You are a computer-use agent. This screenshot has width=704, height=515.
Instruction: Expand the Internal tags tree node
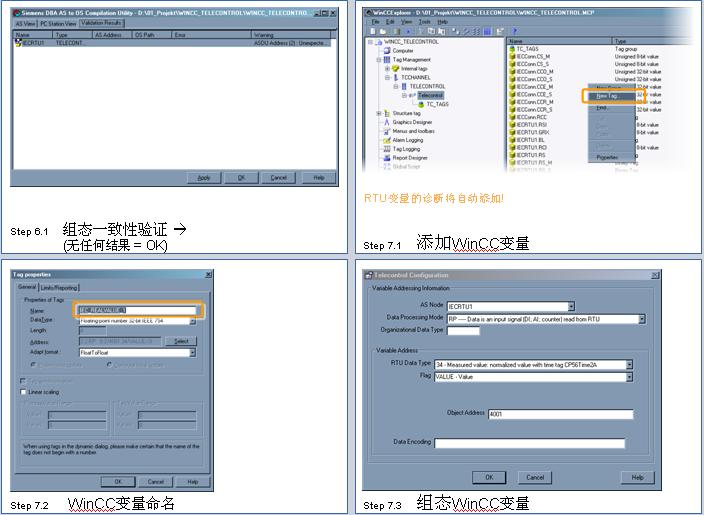387,69
